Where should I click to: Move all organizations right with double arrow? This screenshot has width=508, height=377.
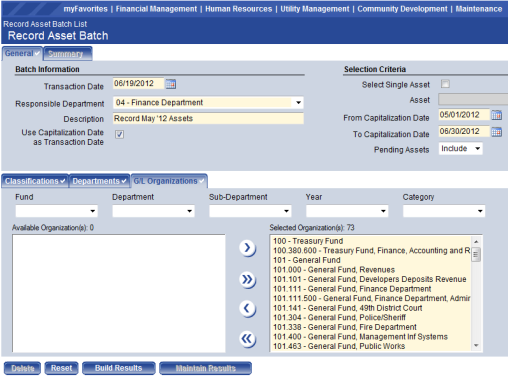click(x=247, y=279)
